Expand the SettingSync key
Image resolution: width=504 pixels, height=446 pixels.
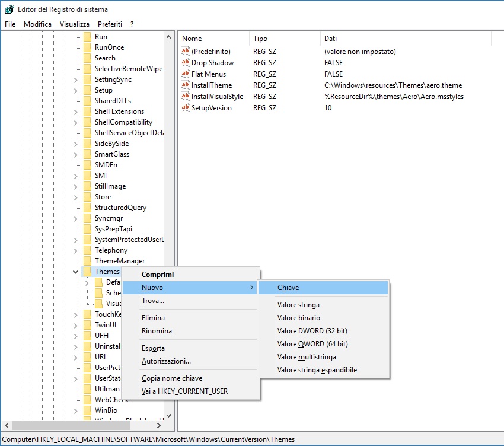[75, 79]
